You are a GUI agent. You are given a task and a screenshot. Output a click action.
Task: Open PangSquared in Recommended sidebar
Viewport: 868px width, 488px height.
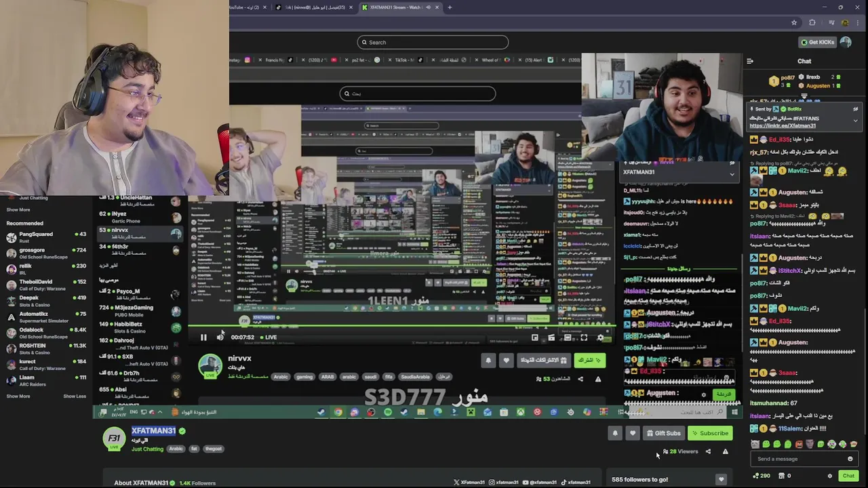[x=45, y=237]
